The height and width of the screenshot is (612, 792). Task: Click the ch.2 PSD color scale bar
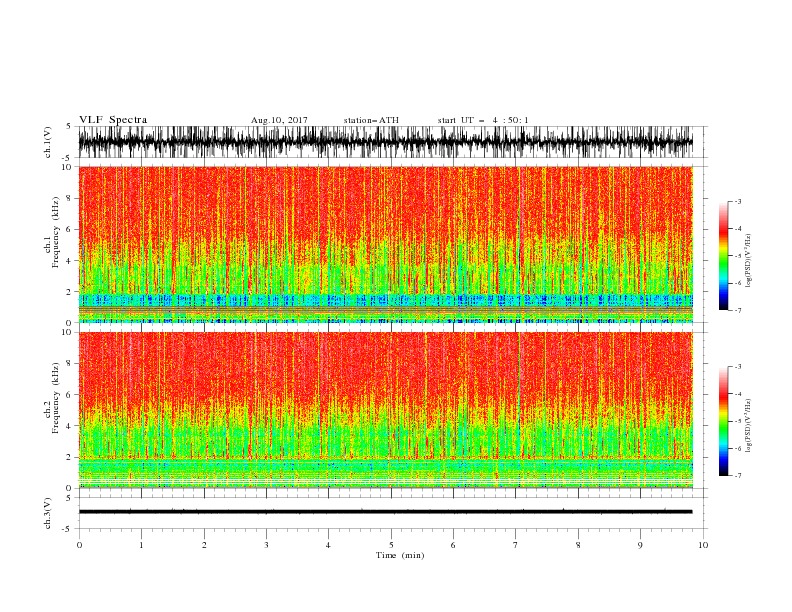click(x=723, y=421)
